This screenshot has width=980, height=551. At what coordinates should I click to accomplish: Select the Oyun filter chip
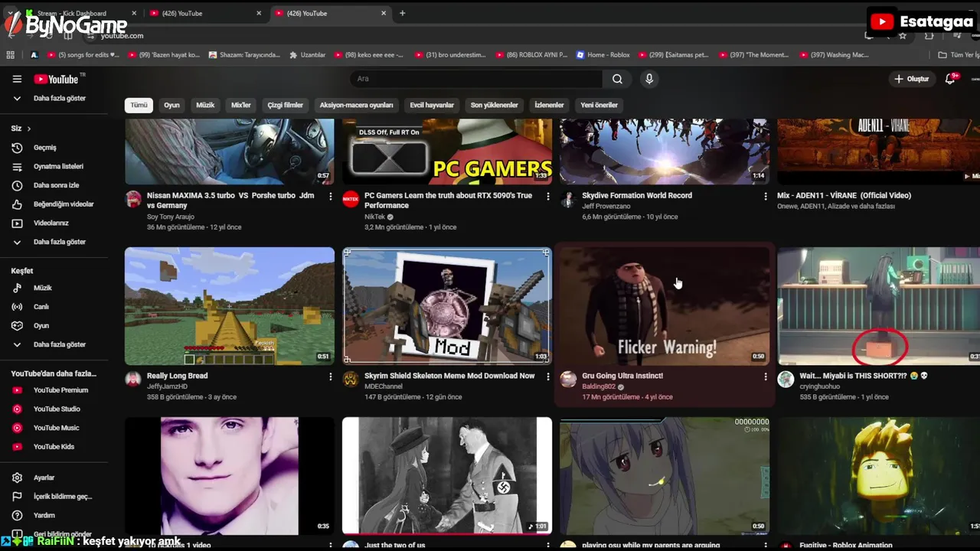(171, 105)
